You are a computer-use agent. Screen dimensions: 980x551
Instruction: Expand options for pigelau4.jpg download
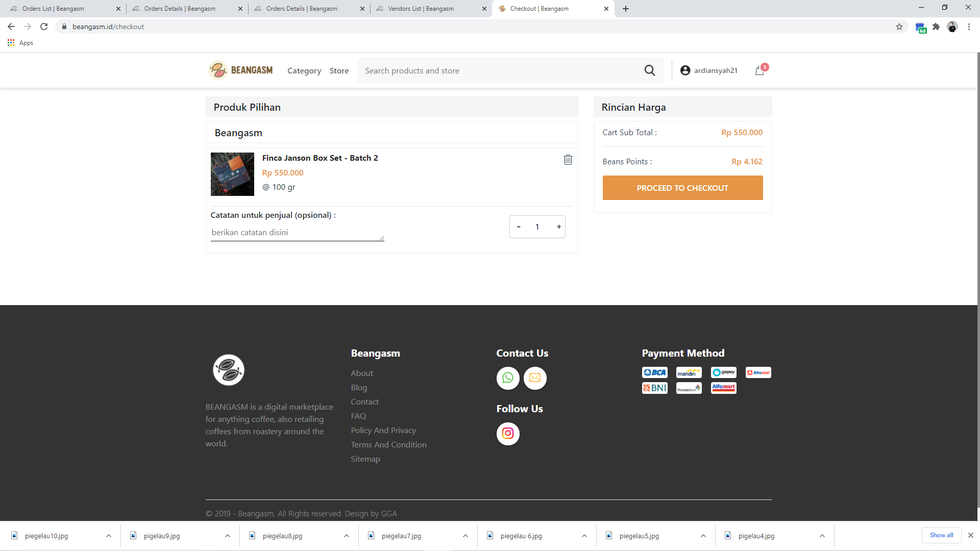[x=822, y=536]
